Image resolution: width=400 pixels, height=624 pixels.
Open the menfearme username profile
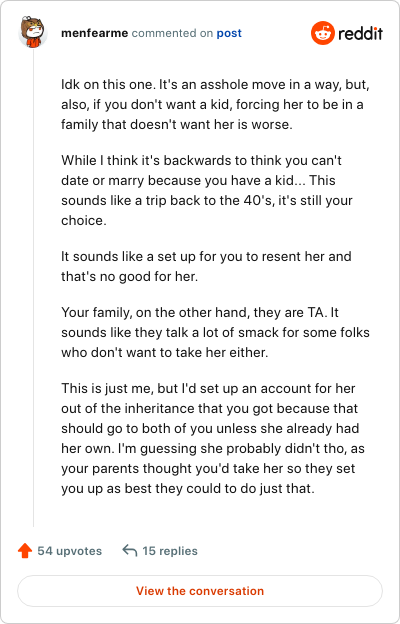95,33
